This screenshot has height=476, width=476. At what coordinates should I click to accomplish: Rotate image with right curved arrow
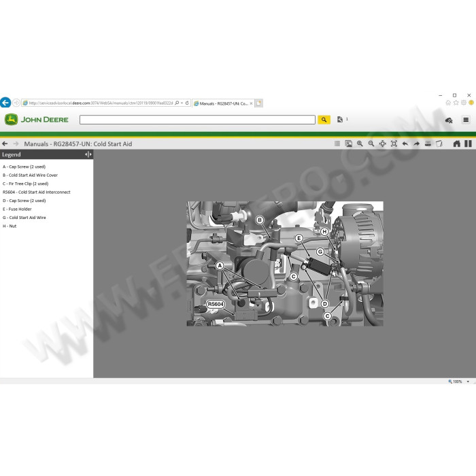416,143
